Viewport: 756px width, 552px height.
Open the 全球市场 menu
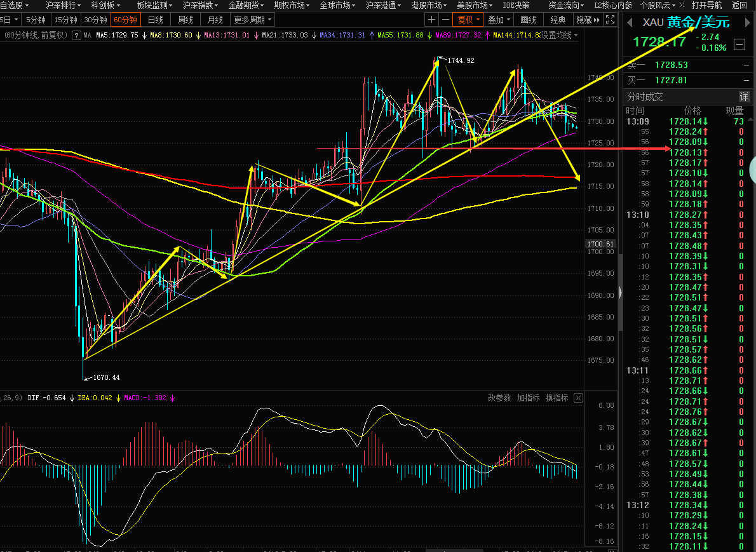click(x=337, y=5)
